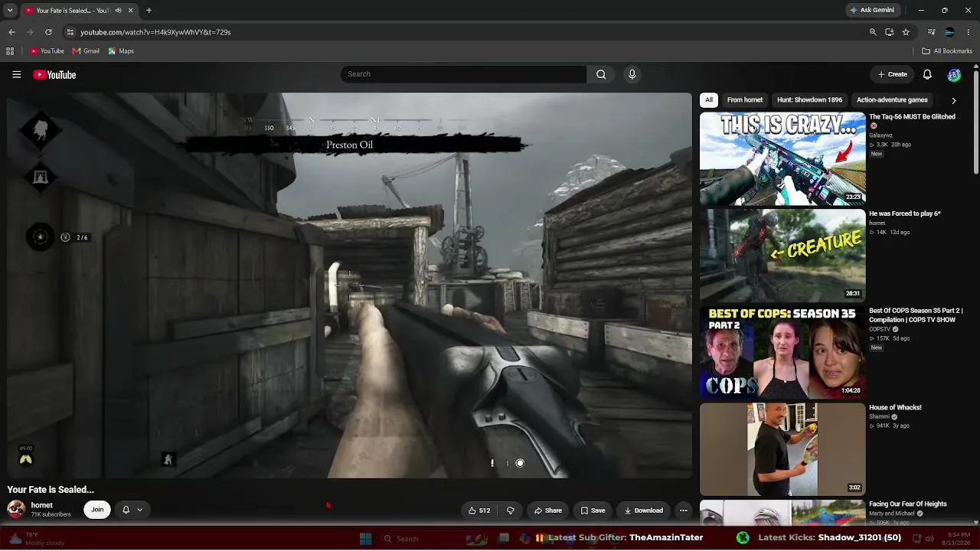The width and height of the screenshot is (980, 551).
Task: Open 'House of Whacks!' video title
Action: click(895, 408)
